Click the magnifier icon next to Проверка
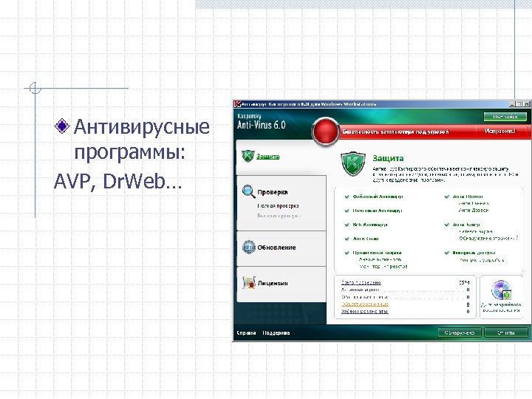 coord(249,191)
